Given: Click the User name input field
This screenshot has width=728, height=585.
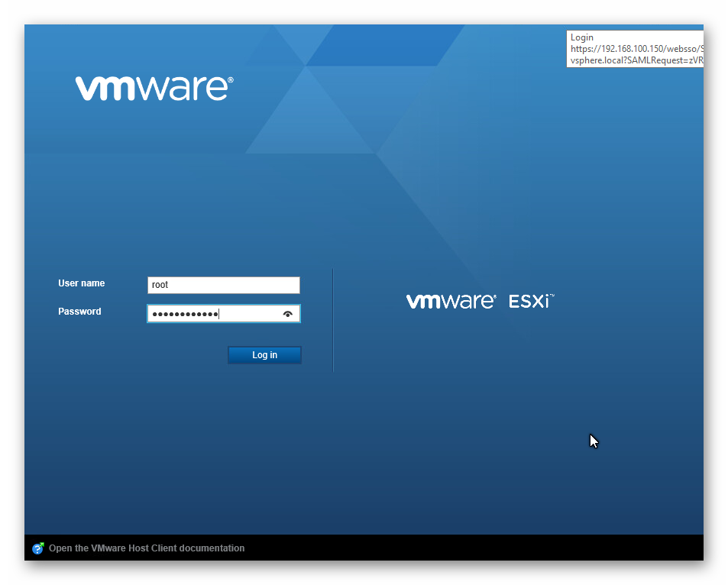Looking at the screenshot, I should pyautogui.click(x=223, y=285).
